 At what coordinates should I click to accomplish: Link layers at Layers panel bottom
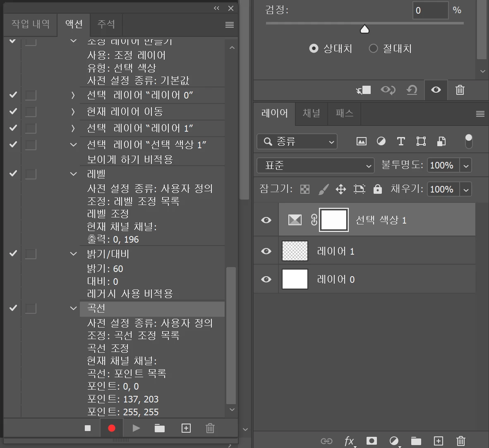[326, 441]
